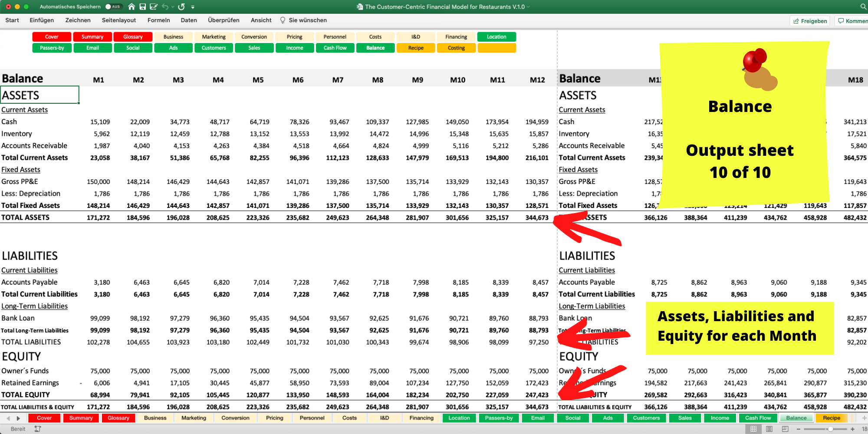Open the Überprüfen ribbon tab
This screenshot has width=868, height=434.
coord(224,20)
